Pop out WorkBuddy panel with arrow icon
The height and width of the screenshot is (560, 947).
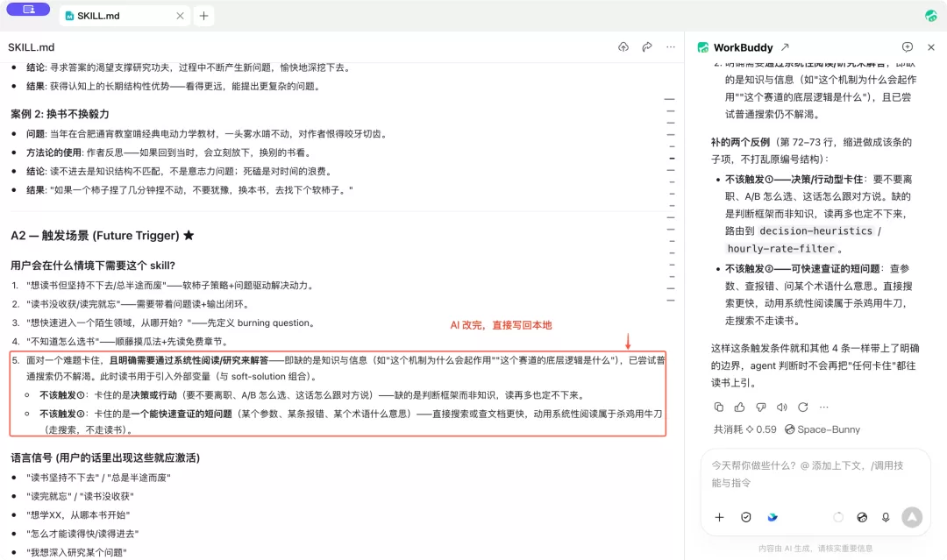click(785, 47)
